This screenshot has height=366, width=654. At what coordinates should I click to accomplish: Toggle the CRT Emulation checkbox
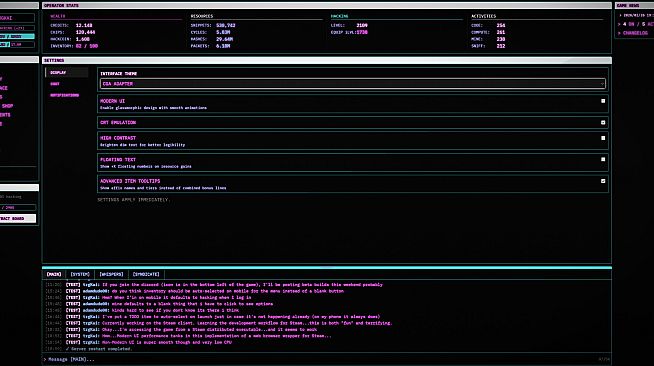[603, 123]
